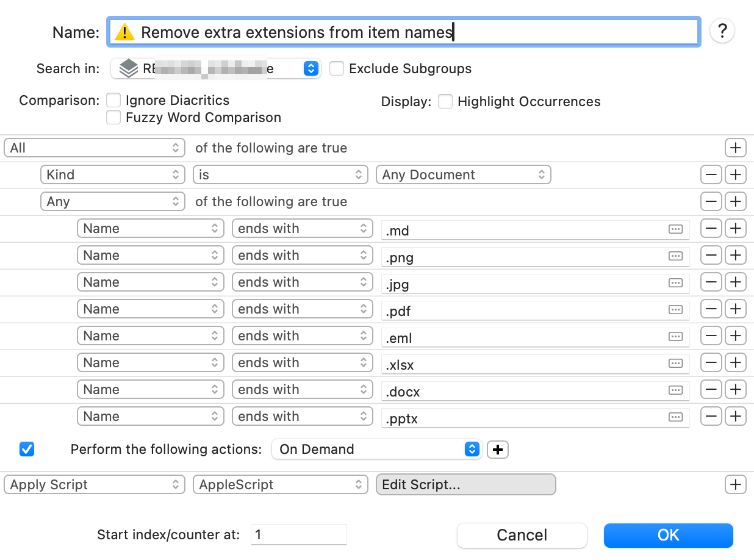Uncheck Perform the following actions checkbox
754x560 pixels.
point(27,450)
